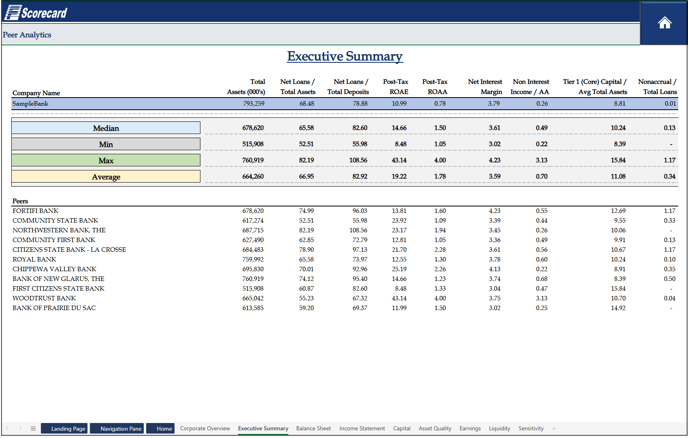Open the all sheets list icon
This screenshot has height=438, width=688.
pos(33,428)
